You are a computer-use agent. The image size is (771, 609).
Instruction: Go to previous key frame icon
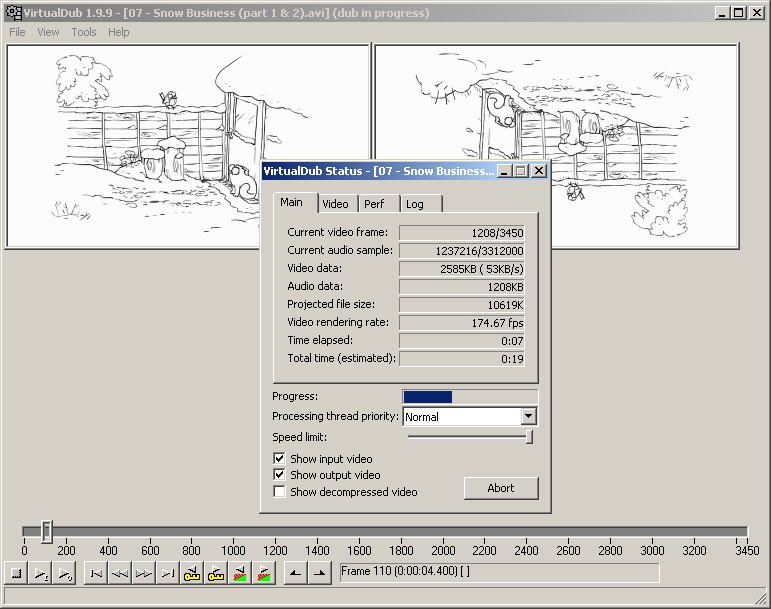pos(192,573)
